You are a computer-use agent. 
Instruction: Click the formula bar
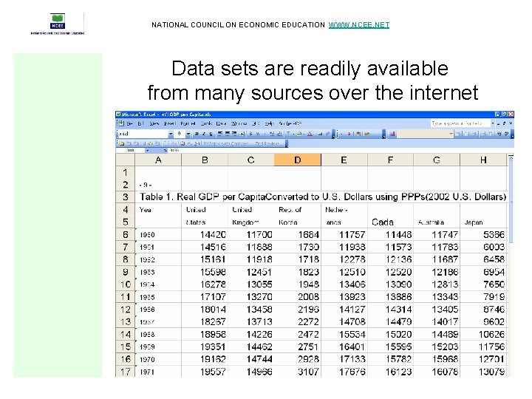pyautogui.click(x=339, y=150)
